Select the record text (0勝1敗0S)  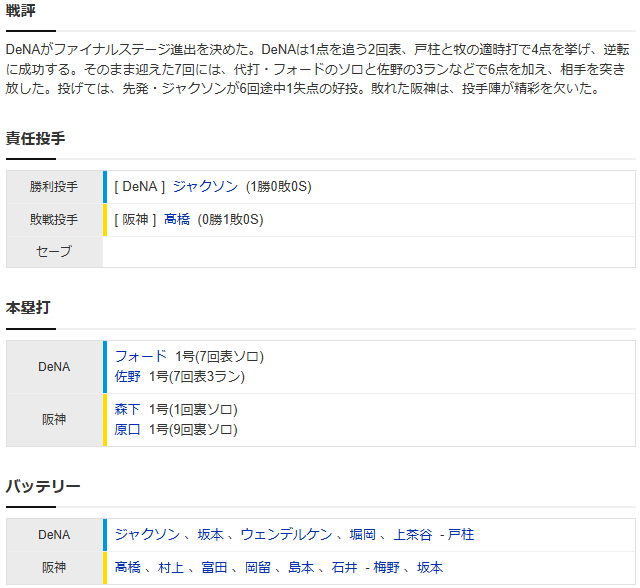tap(231, 220)
